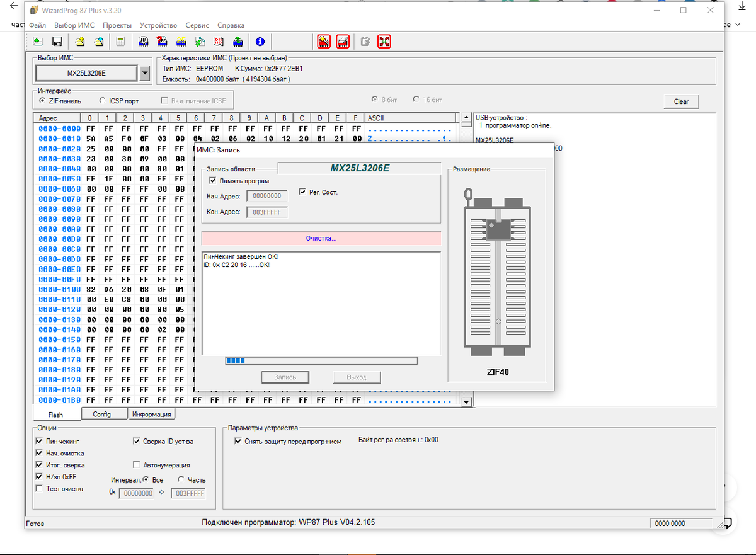Toggle Снять защиту перед прогр-нием checkbox
Screen dimensions: 756x555
pos(238,442)
